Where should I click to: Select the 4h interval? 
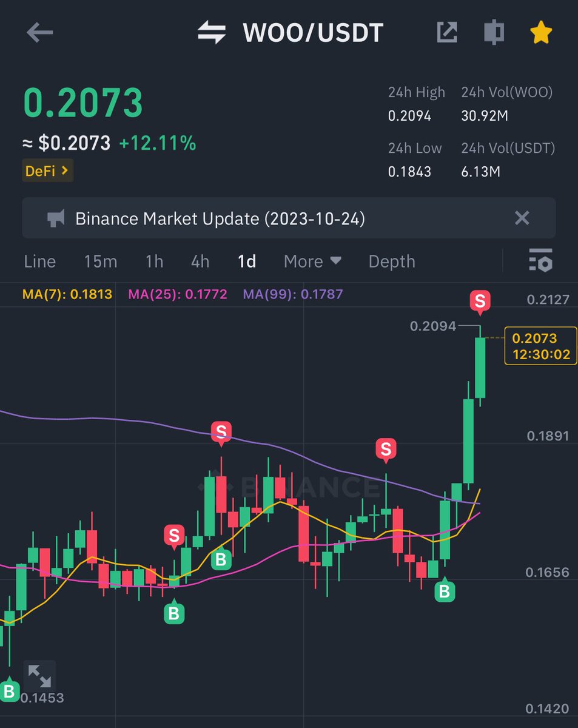point(200,261)
